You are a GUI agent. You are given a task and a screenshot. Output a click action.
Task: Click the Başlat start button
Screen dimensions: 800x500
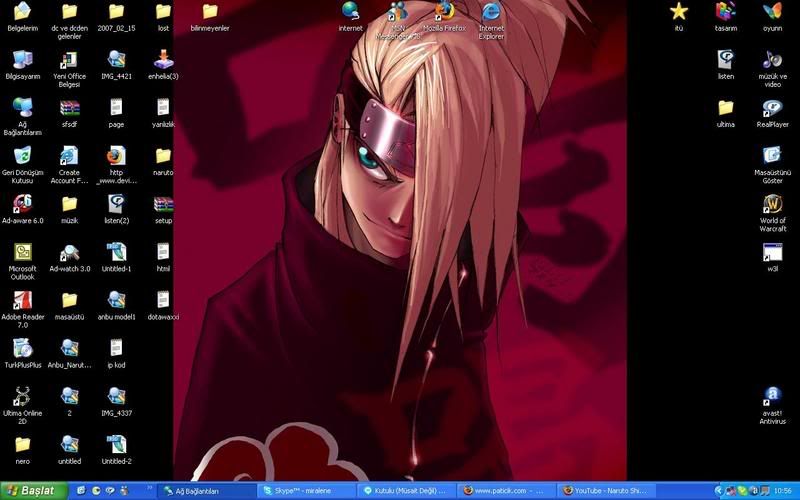click(x=33, y=491)
